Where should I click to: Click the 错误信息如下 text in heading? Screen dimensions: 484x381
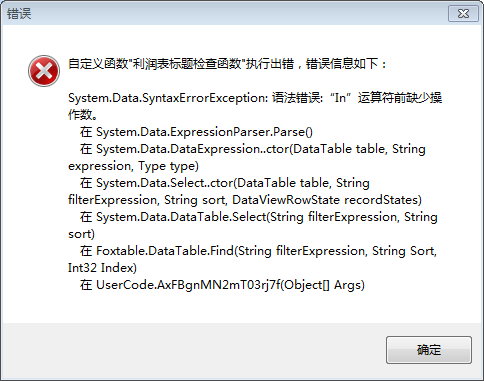(x=342, y=63)
